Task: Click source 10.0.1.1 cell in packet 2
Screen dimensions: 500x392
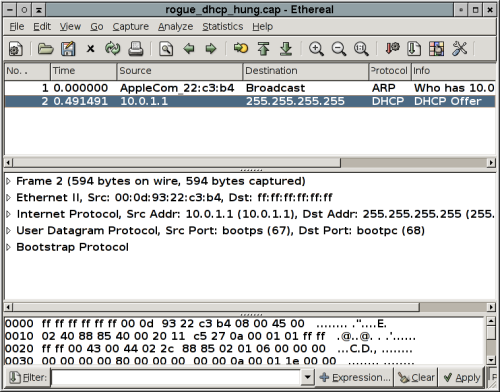Action: click(144, 101)
